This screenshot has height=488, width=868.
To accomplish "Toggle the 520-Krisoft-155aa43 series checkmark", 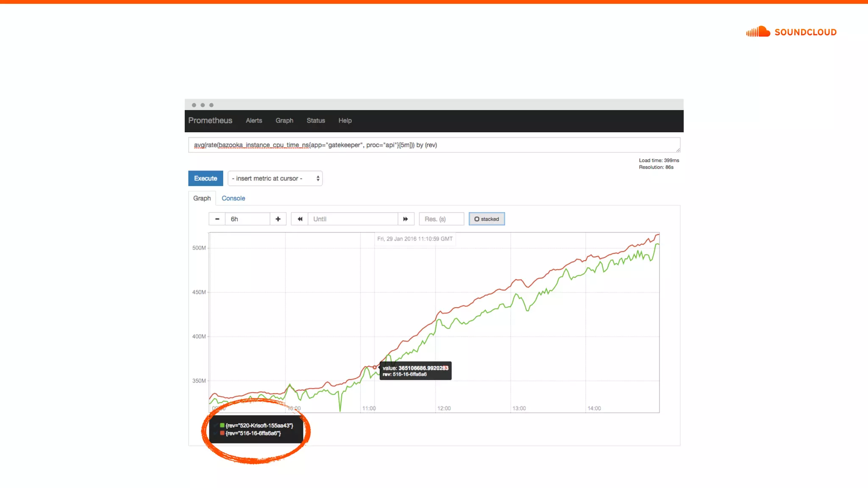I will [x=216, y=425].
